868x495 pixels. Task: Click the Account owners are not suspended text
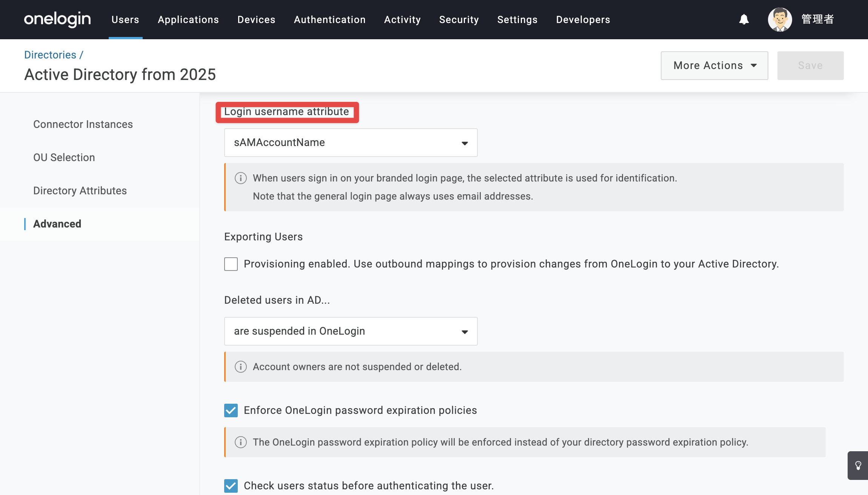(357, 367)
